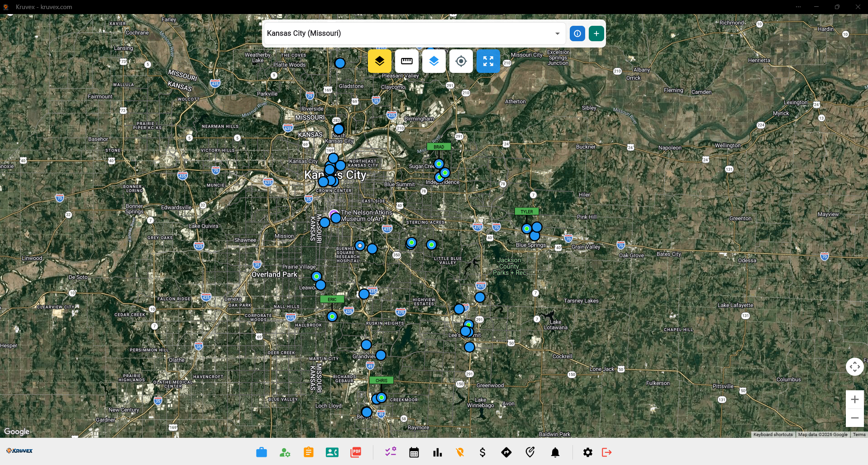Open the green user settings icon
The width and height of the screenshot is (868, 465).
tap(285, 452)
